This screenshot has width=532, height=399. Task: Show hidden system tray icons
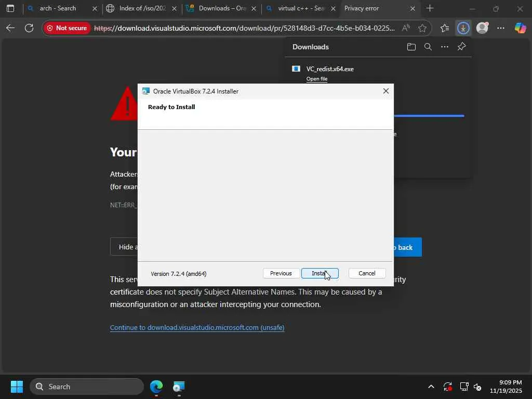coord(431,387)
